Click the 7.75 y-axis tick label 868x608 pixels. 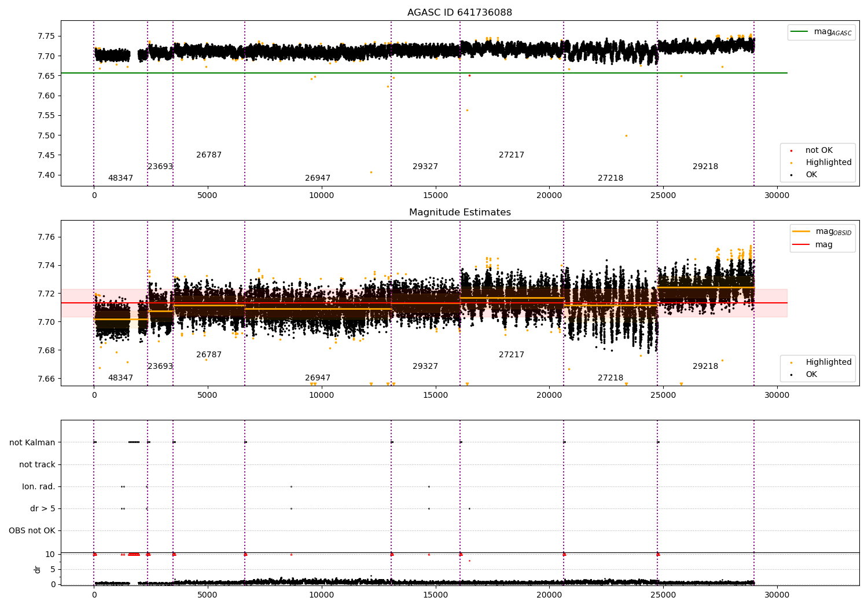(46, 36)
